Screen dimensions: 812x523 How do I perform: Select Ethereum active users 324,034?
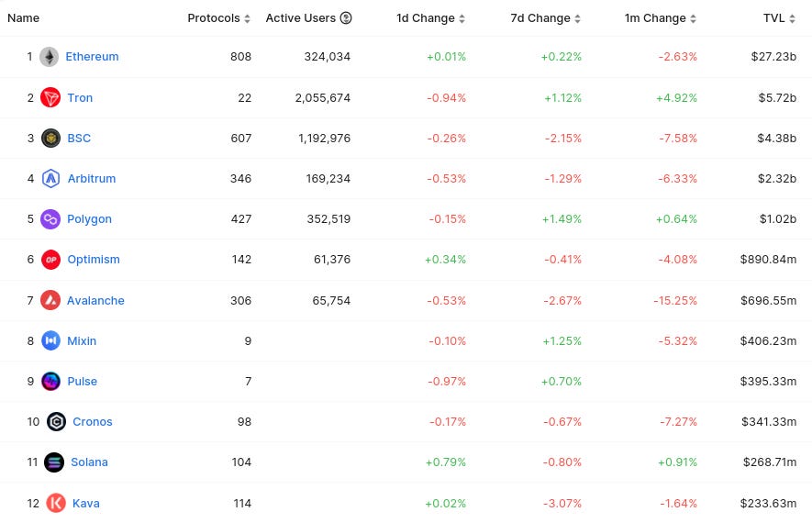click(327, 57)
